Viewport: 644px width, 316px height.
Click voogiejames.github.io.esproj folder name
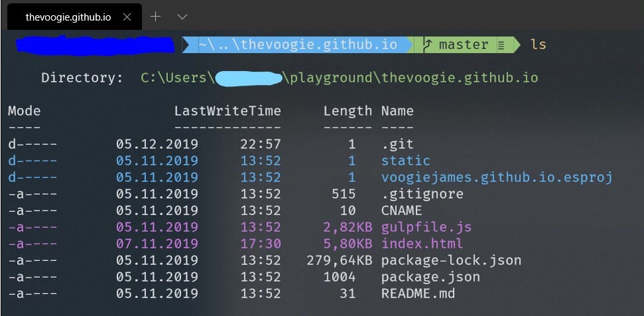497,177
